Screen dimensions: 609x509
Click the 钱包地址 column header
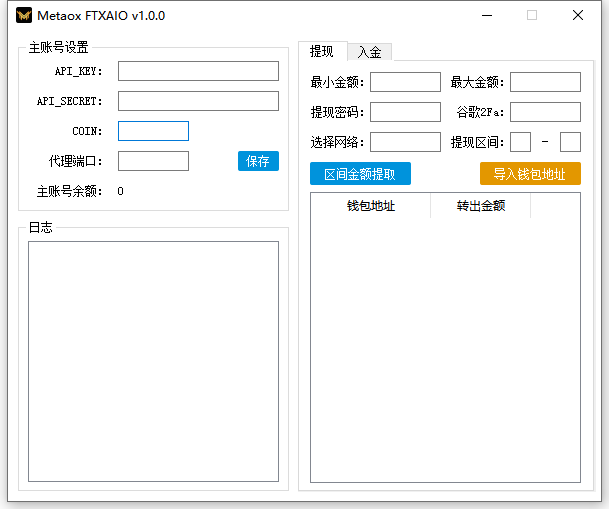click(371, 206)
